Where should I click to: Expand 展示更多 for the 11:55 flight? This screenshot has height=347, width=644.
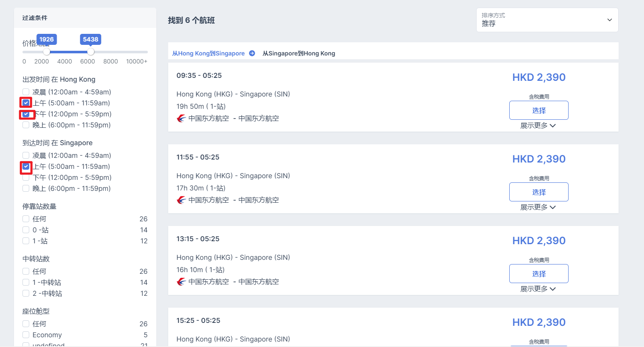click(538, 207)
